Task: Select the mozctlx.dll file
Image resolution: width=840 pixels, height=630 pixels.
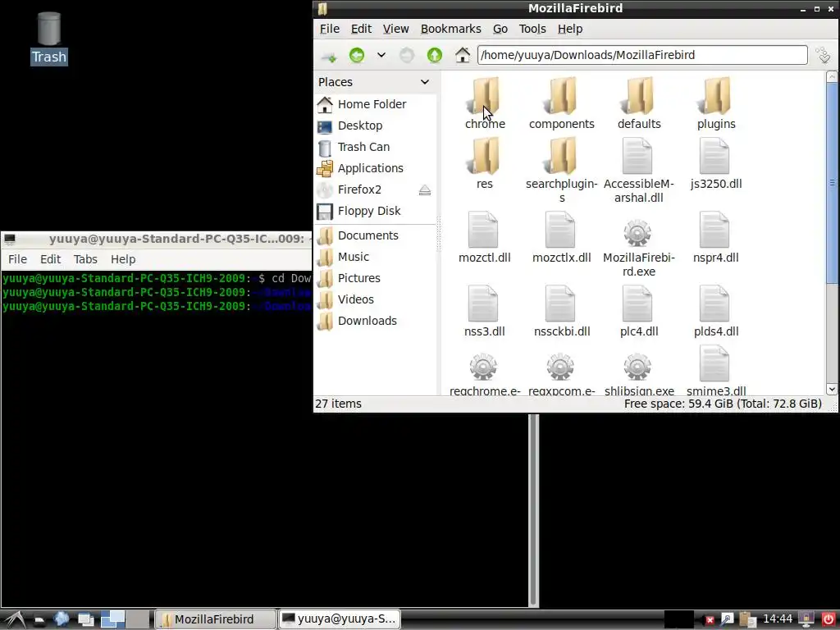Action: (x=560, y=230)
